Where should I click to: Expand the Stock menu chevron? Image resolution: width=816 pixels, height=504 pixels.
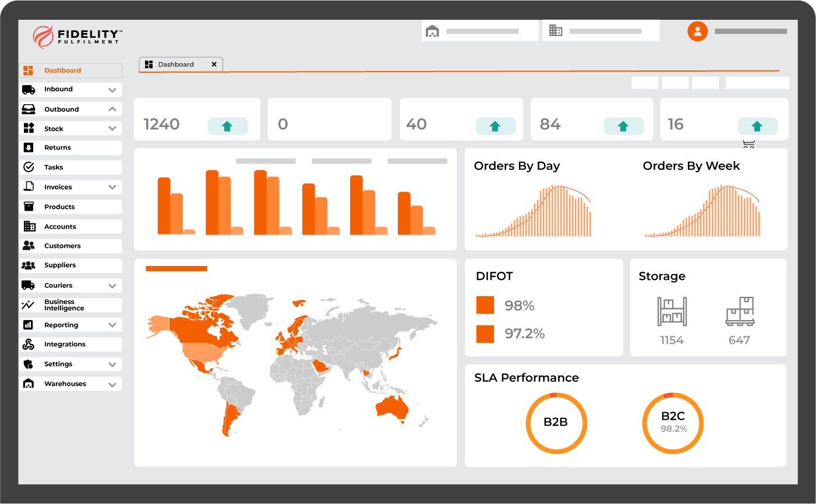112,129
